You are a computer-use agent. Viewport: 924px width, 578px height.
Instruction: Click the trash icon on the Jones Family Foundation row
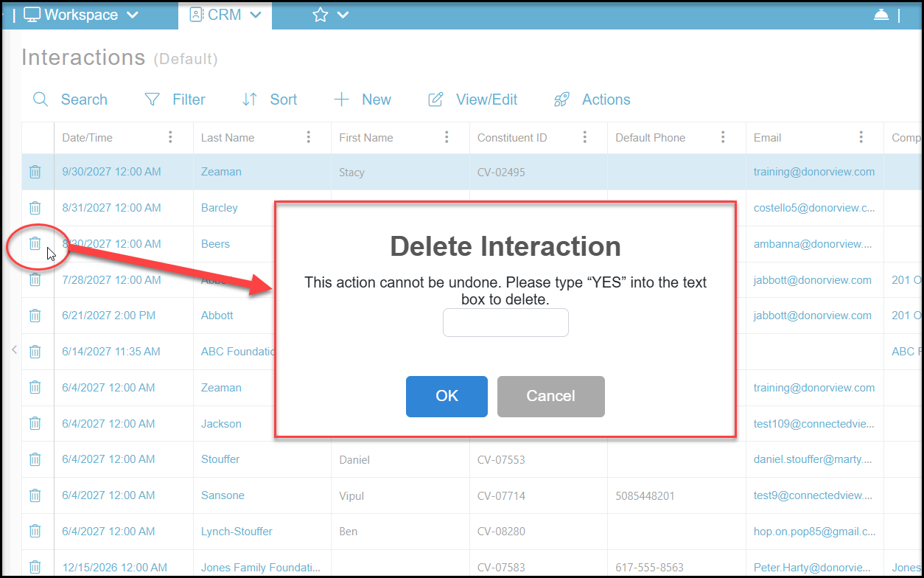pyautogui.click(x=35, y=567)
